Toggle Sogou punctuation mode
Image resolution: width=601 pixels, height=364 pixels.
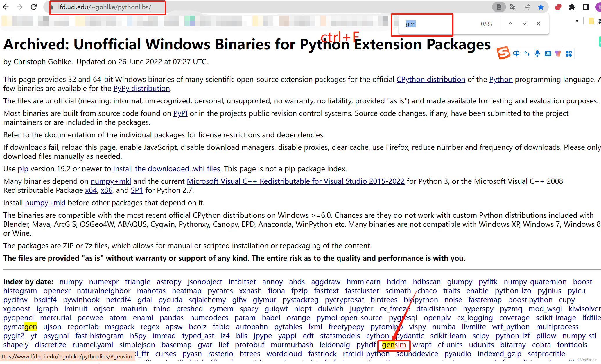coord(527,53)
